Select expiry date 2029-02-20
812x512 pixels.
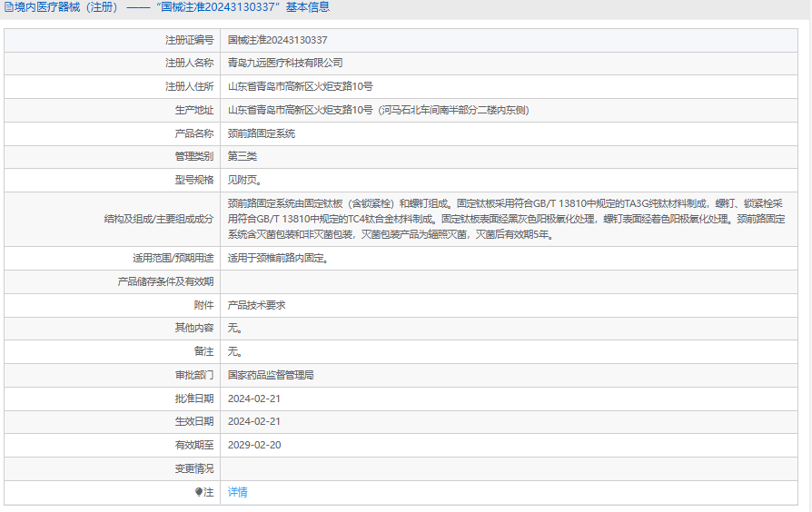[254, 445]
